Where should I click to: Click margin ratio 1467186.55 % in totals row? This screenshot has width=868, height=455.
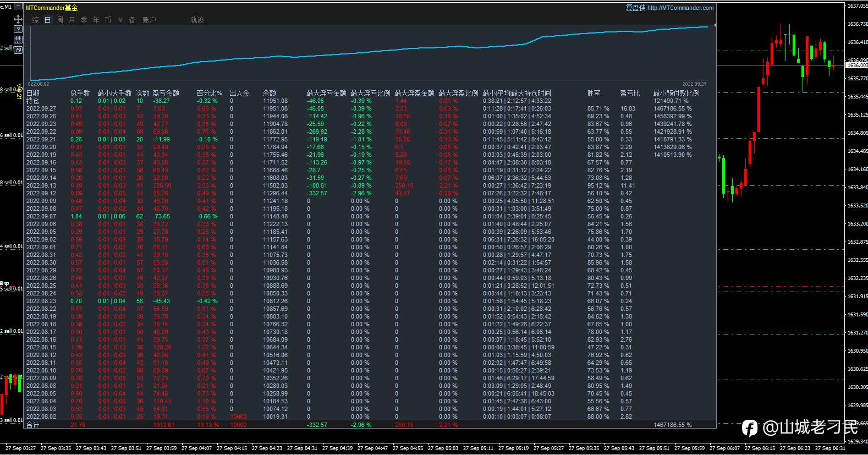(x=673, y=425)
